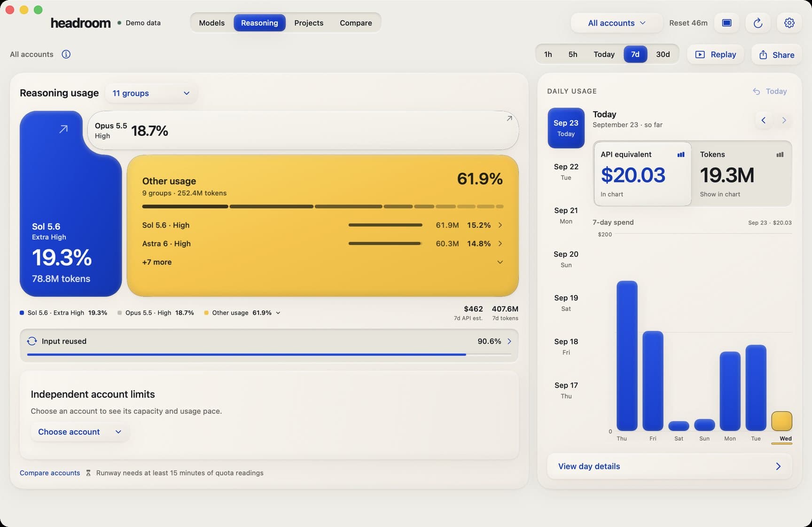Click the info icon beside All accounts

click(x=66, y=54)
